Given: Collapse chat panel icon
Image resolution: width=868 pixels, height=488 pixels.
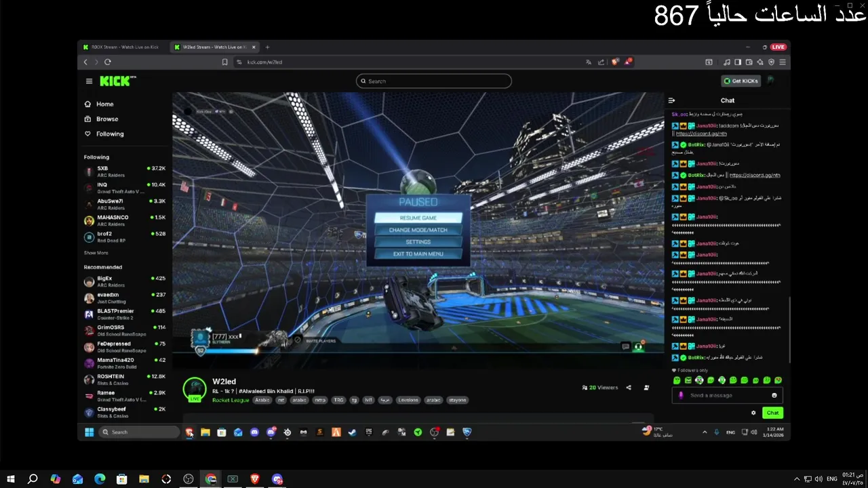Looking at the screenshot, I should 672,100.
